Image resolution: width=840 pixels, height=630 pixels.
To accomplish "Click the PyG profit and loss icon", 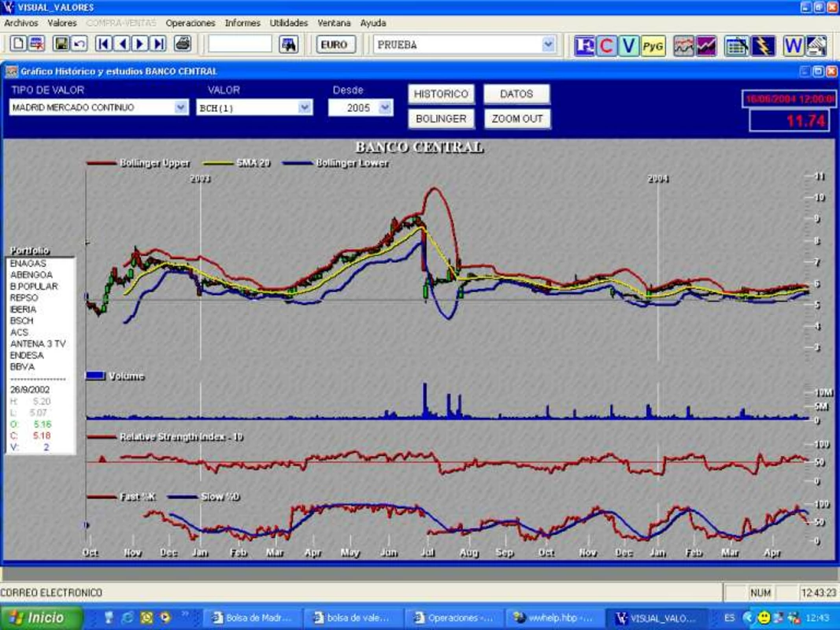I will pyautogui.click(x=653, y=46).
